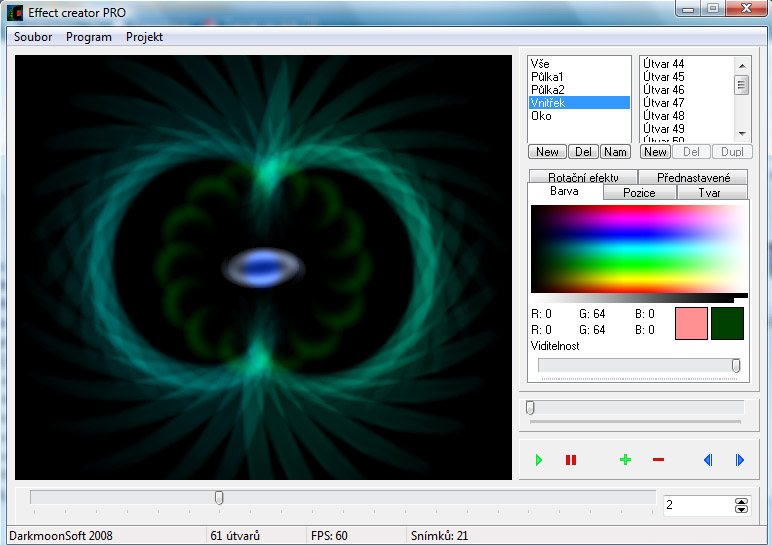
Task: Click the green plus add-frame icon
Action: [626, 460]
